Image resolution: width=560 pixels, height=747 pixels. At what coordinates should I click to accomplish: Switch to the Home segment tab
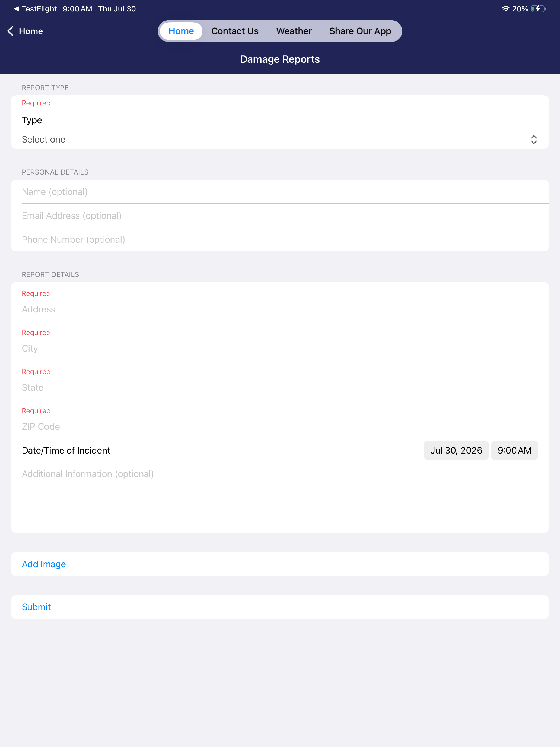tap(181, 31)
